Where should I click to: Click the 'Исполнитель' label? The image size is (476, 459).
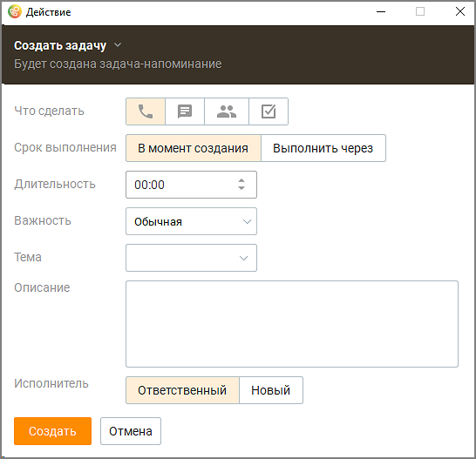point(51,383)
